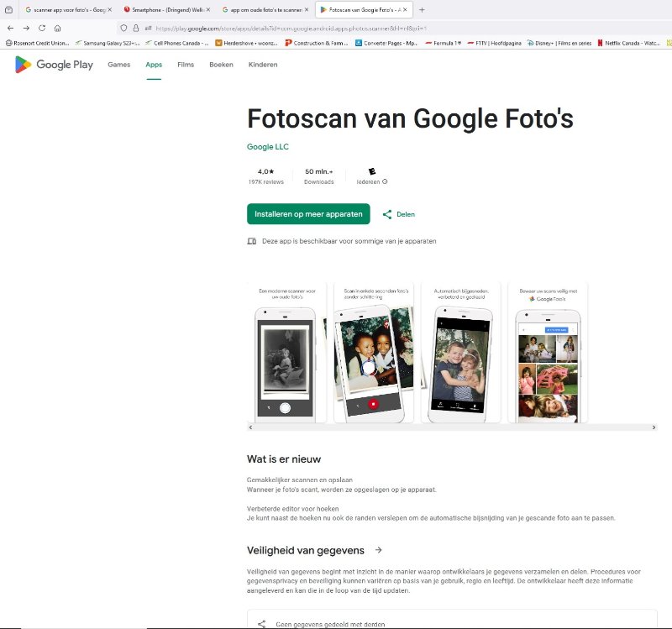This screenshot has height=629, width=672.
Task: Click the Delen share icon
Action: (387, 214)
